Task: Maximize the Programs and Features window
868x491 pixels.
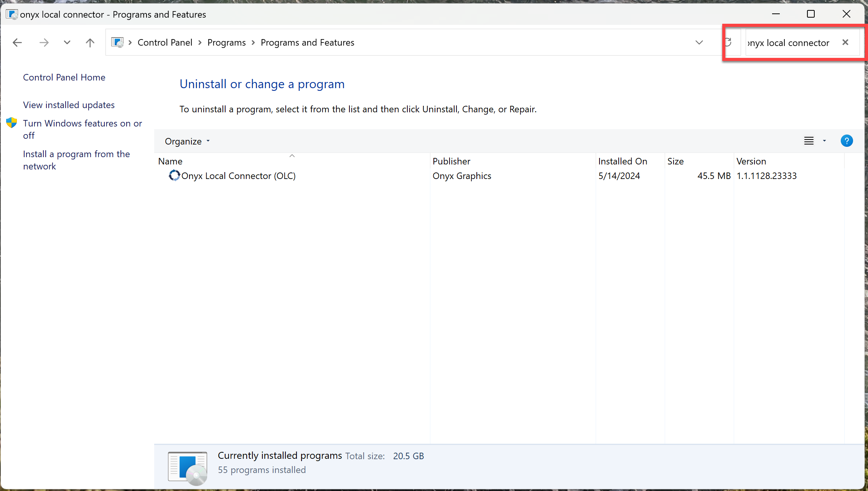Action: click(x=811, y=14)
